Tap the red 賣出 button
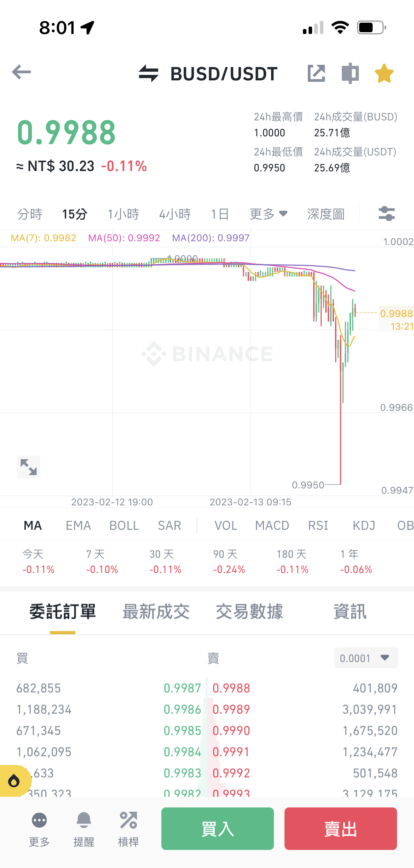 (x=341, y=829)
